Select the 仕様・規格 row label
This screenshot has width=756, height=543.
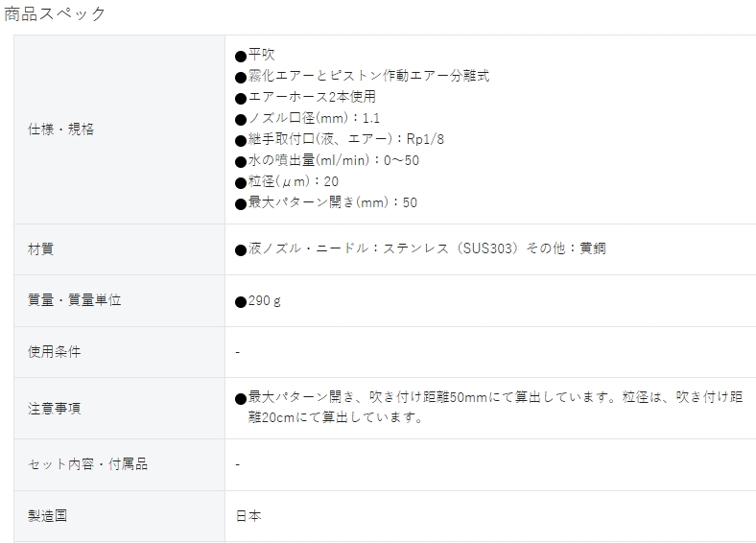pos(60,130)
